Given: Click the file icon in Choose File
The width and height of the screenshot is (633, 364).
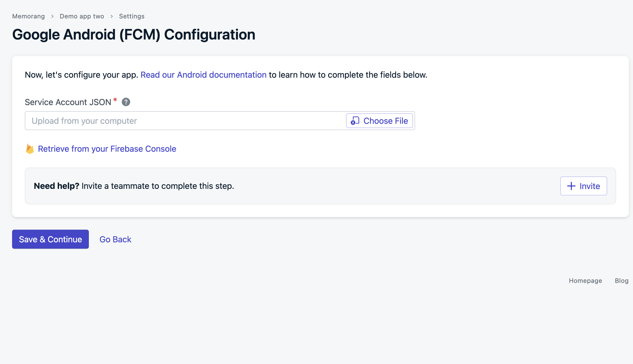Looking at the screenshot, I should click(355, 121).
